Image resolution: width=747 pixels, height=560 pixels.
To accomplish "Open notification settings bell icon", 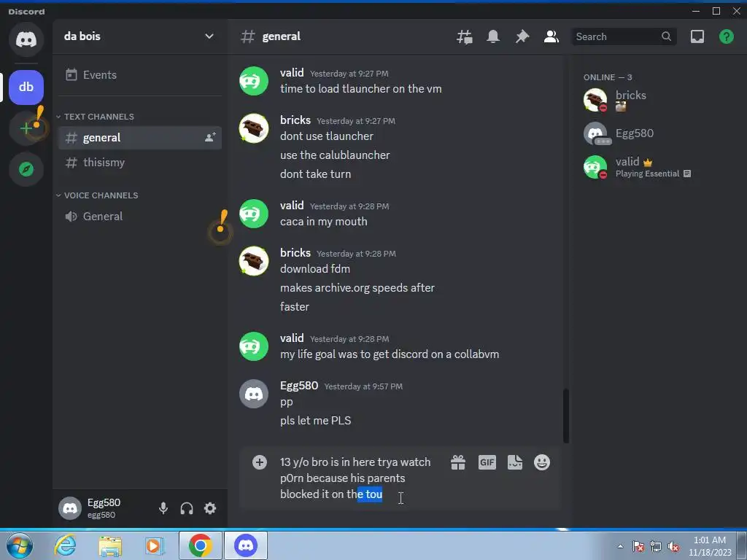I will tap(493, 36).
